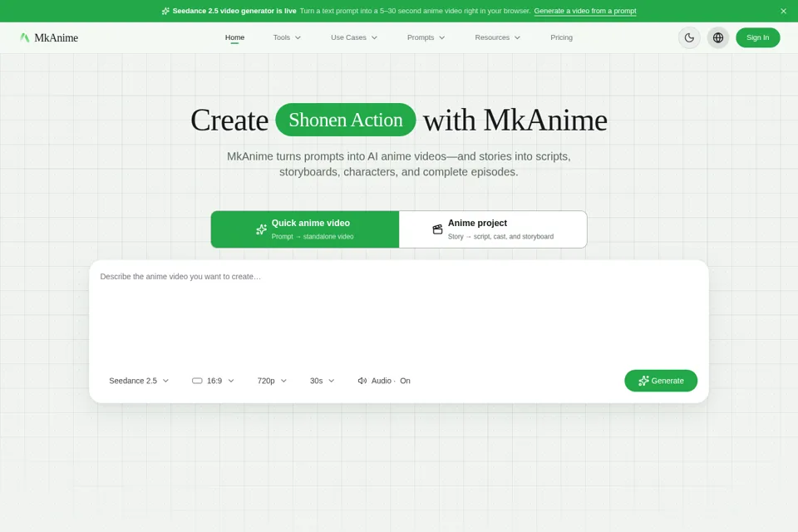The width and height of the screenshot is (798, 532).
Task: Open the 720p resolution dropdown
Action: [x=272, y=381]
